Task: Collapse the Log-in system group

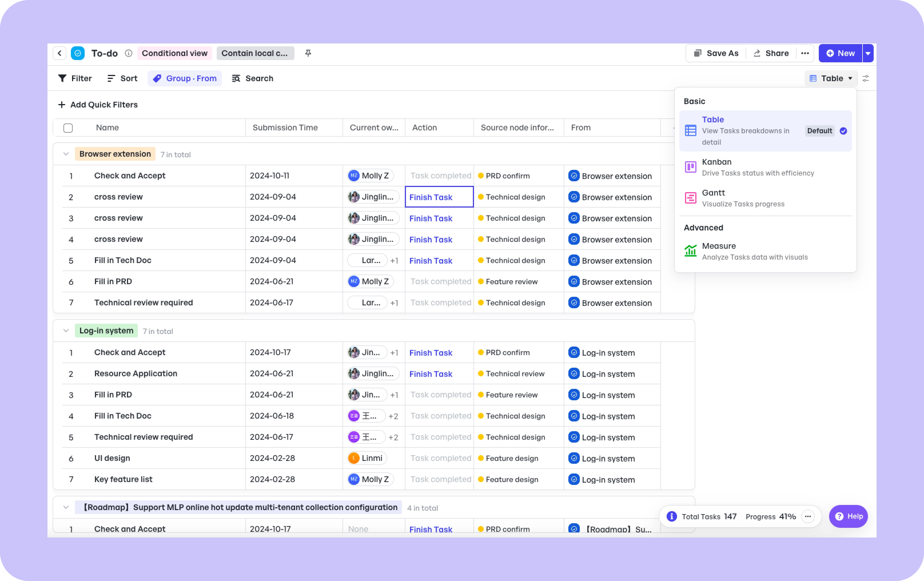Action: click(x=66, y=331)
